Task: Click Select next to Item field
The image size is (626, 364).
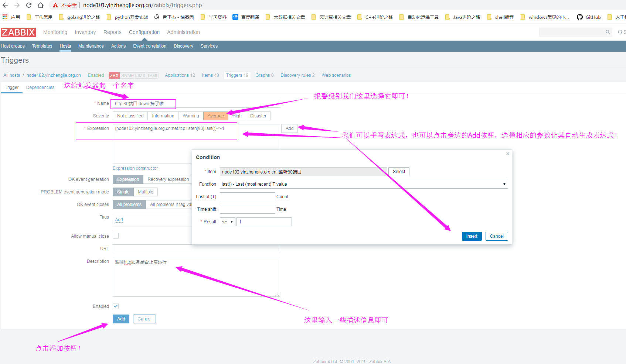Action: coord(399,172)
